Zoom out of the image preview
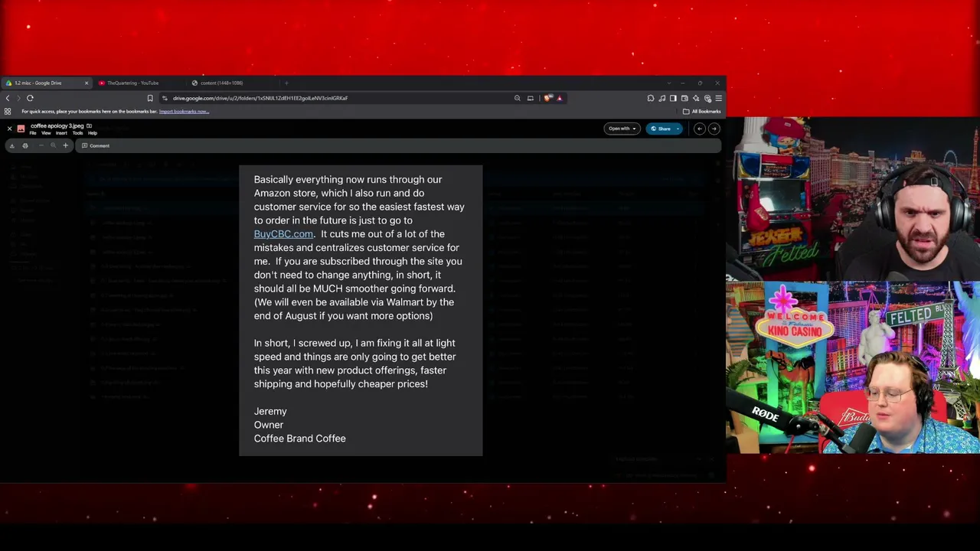Screen dimensions: 980x551 click(41, 145)
